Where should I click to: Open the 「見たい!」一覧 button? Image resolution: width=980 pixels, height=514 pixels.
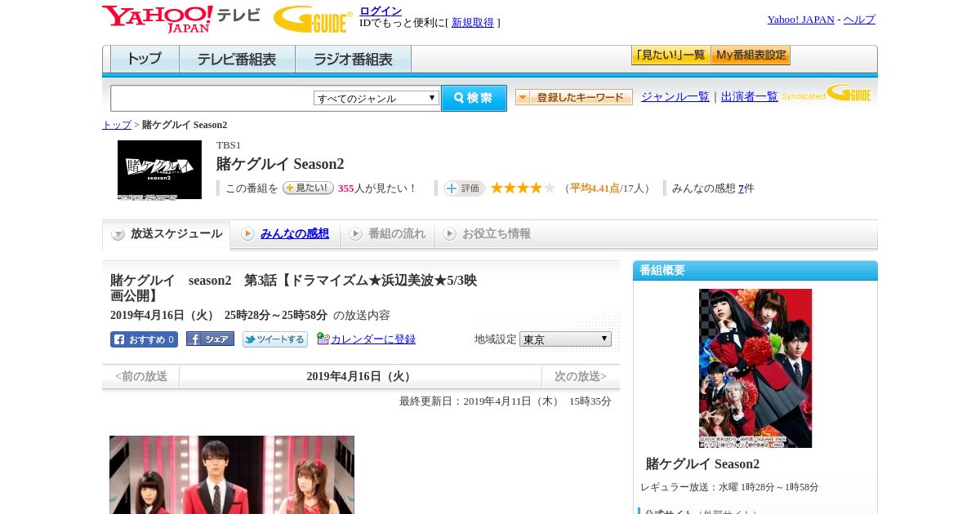tap(670, 55)
